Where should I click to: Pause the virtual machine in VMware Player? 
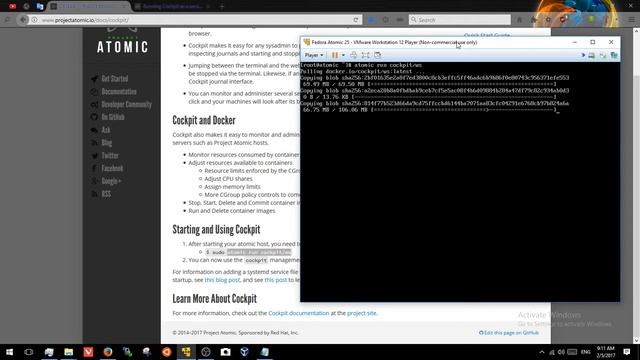(335, 55)
